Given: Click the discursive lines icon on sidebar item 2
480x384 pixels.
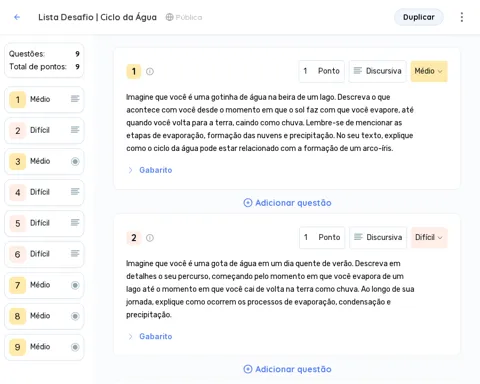Looking at the screenshot, I should (75, 130).
